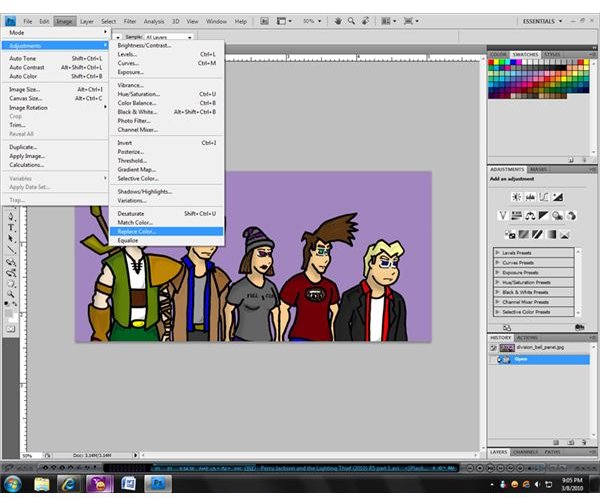
Task: Add a Color Balance adjustment via scales icon
Action: 530,216
